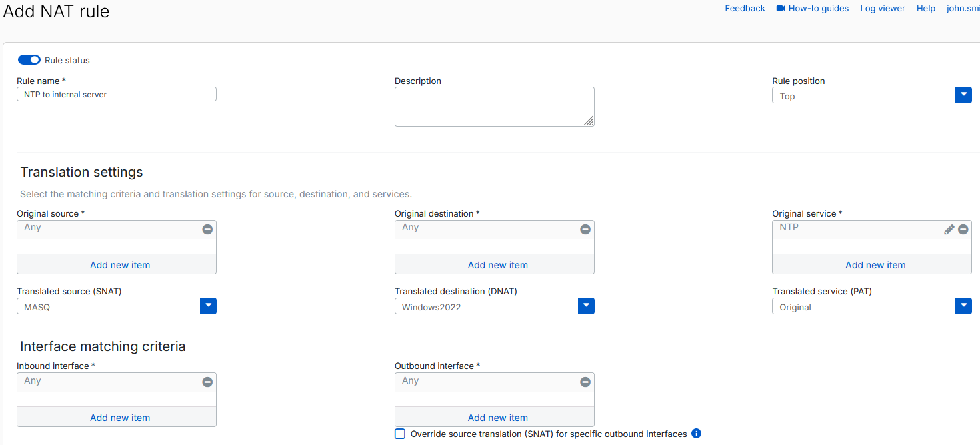
Task: Remove the Any entry from Original destination
Action: (585, 229)
